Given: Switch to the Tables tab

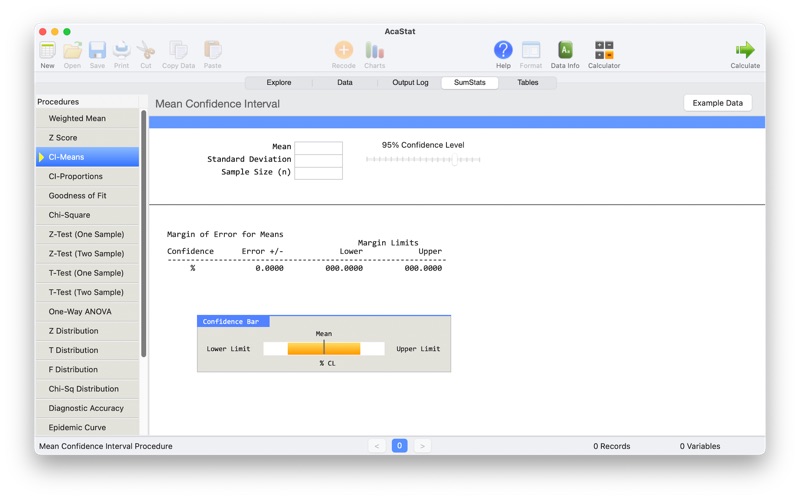Looking at the screenshot, I should [528, 83].
